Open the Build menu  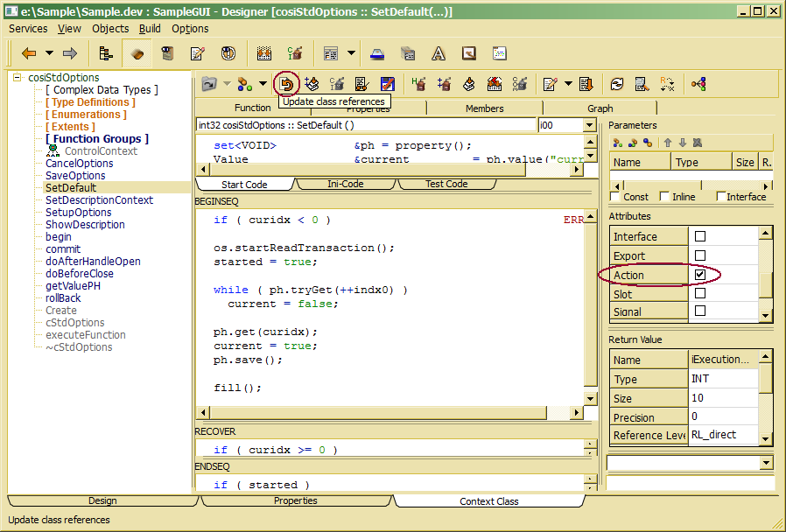point(150,28)
